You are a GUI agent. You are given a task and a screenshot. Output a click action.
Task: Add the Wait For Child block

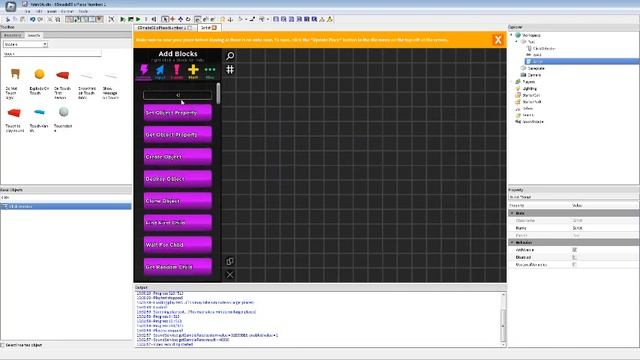click(178, 245)
